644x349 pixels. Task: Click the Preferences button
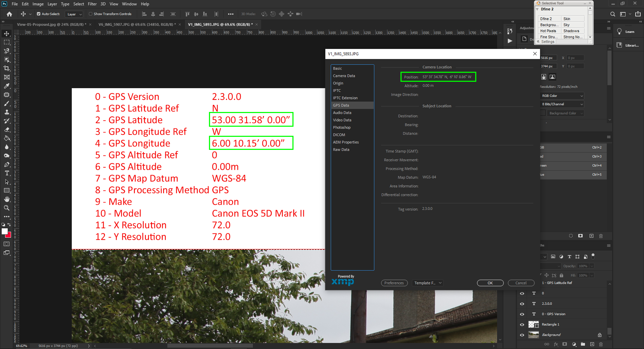394,283
